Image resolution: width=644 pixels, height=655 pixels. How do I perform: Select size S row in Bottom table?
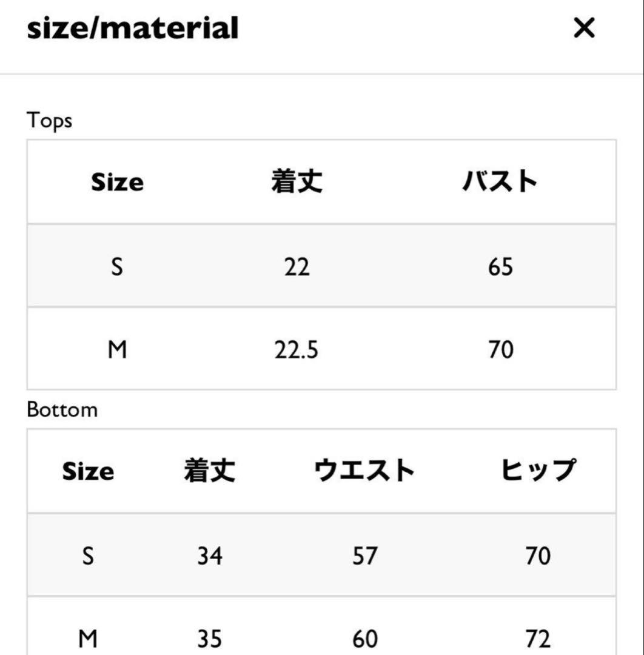[89, 554]
